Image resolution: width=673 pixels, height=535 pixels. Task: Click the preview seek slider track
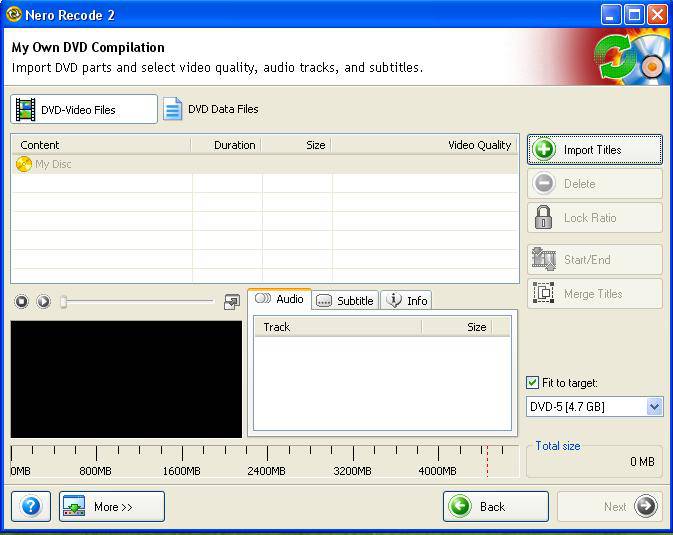point(138,301)
